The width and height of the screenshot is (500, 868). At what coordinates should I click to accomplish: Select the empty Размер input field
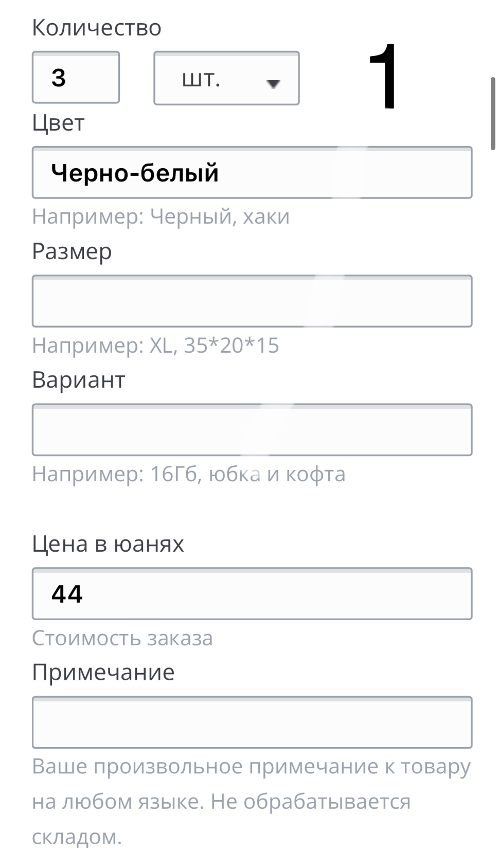click(252, 301)
